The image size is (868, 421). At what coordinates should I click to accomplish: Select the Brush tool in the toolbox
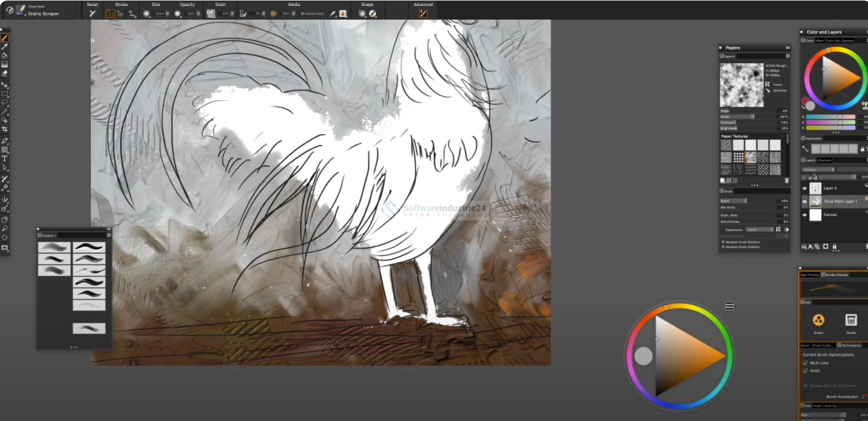(x=4, y=38)
